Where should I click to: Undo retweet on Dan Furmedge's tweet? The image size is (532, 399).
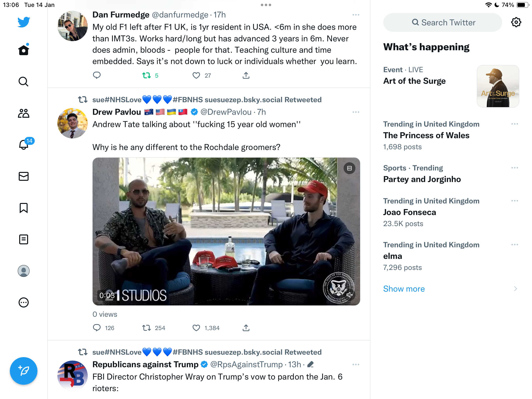point(147,75)
